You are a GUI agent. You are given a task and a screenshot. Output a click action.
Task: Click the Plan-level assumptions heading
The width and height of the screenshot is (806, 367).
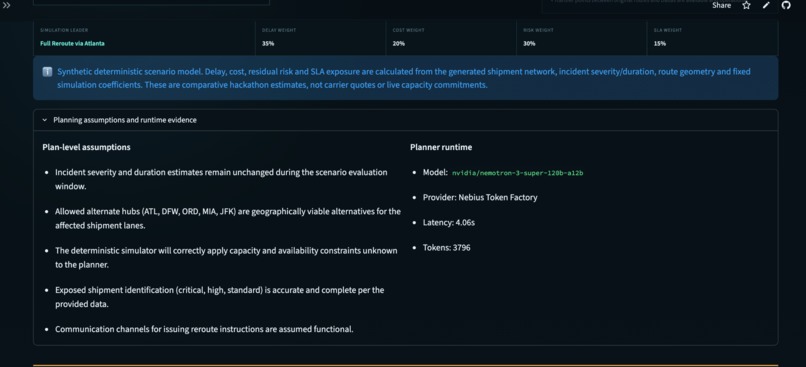pyautogui.click(x=86, y=148)
